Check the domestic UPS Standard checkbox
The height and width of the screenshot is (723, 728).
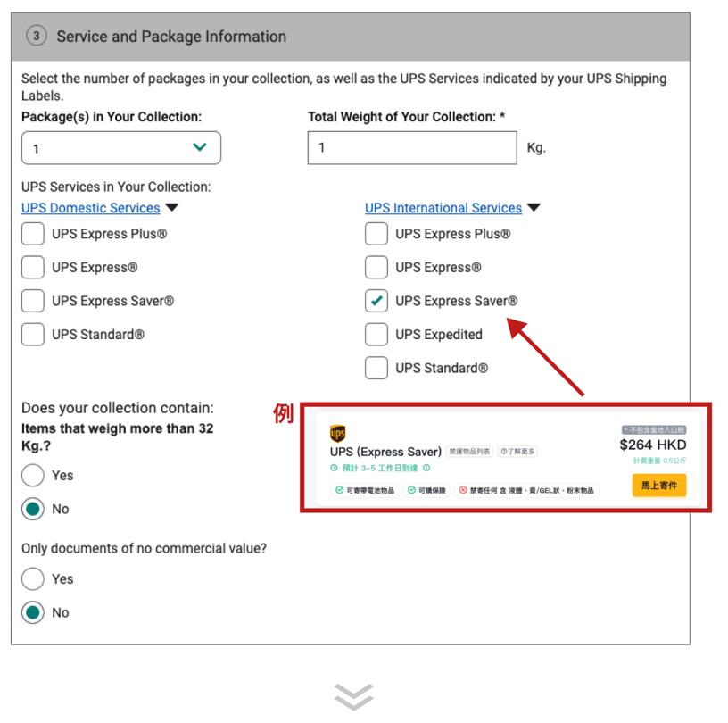click(x=33, y=335)
